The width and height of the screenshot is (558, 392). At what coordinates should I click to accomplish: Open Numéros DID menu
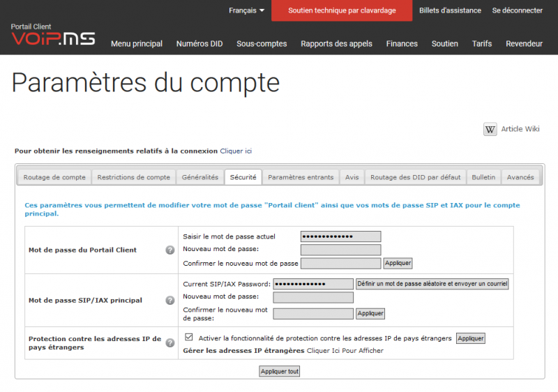click(199, 44)
